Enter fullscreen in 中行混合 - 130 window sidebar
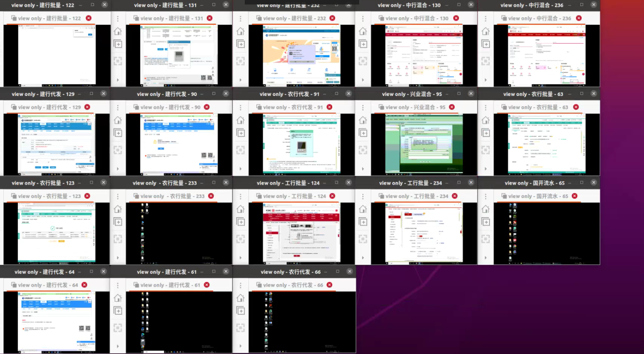This screenshot has width=644, height=354. click(x=363, y=61)
